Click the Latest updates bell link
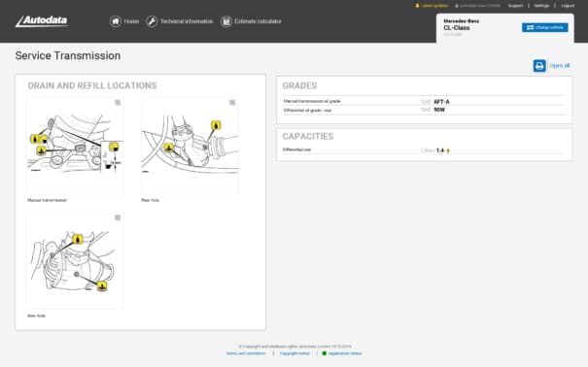Screen dimensions: 588x367 point(432,6)
